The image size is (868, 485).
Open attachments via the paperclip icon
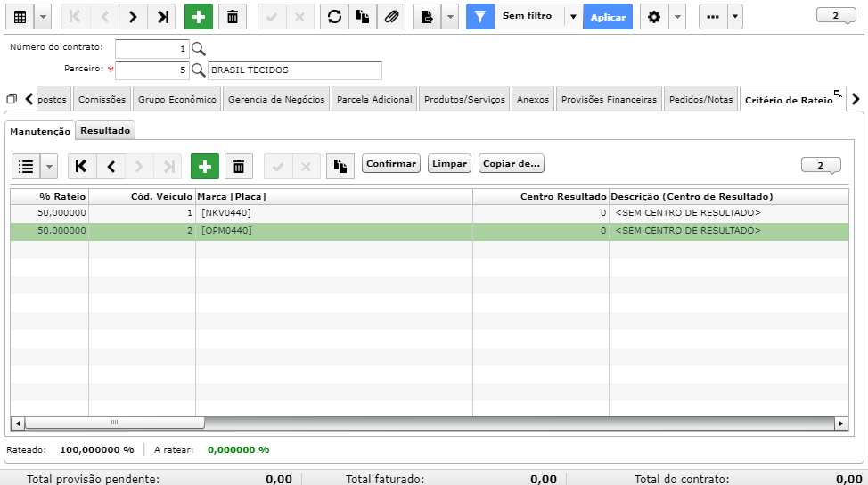(x=391, y=17)
